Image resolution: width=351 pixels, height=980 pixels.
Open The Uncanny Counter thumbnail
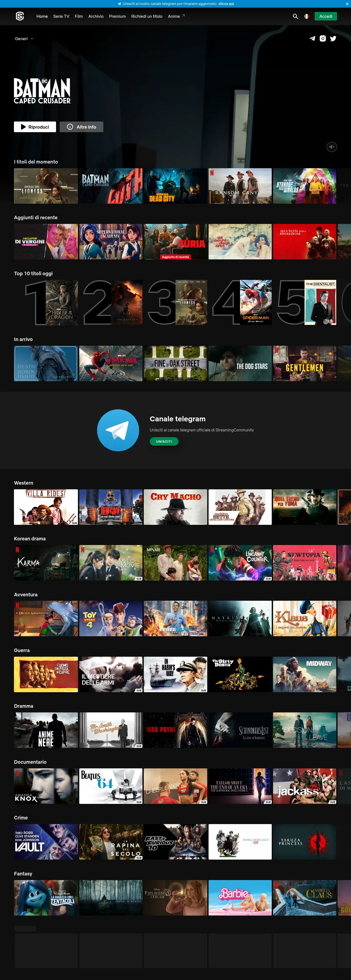pyautogui.click(x=240, y=563)
